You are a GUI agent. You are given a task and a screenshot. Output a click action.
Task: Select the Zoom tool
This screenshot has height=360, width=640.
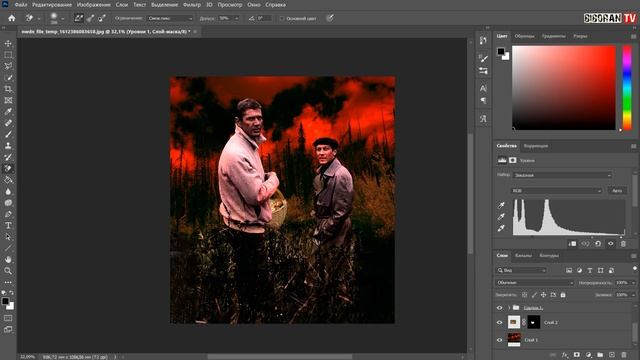coord(8,271)
